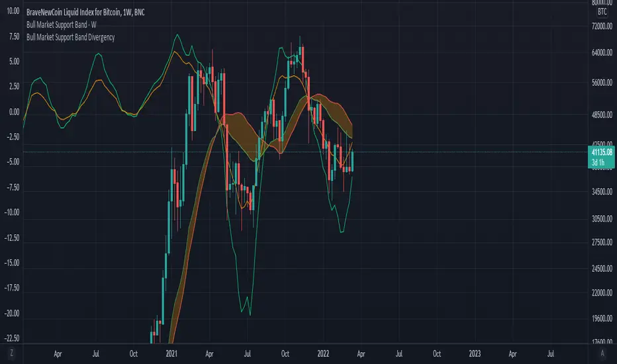Click the current price label 41135.08

(x=602, y=152)
